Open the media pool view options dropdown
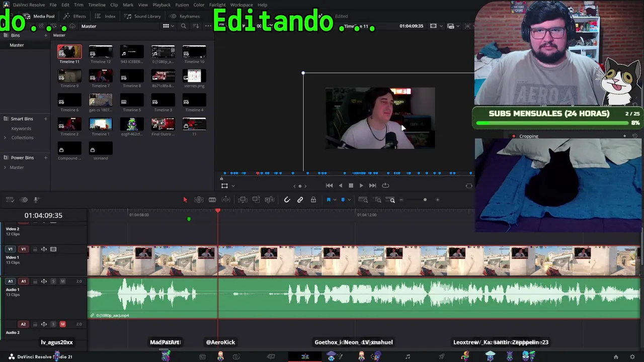The height and width of the screenshot is (362, 644). click(x=173, y=26)
